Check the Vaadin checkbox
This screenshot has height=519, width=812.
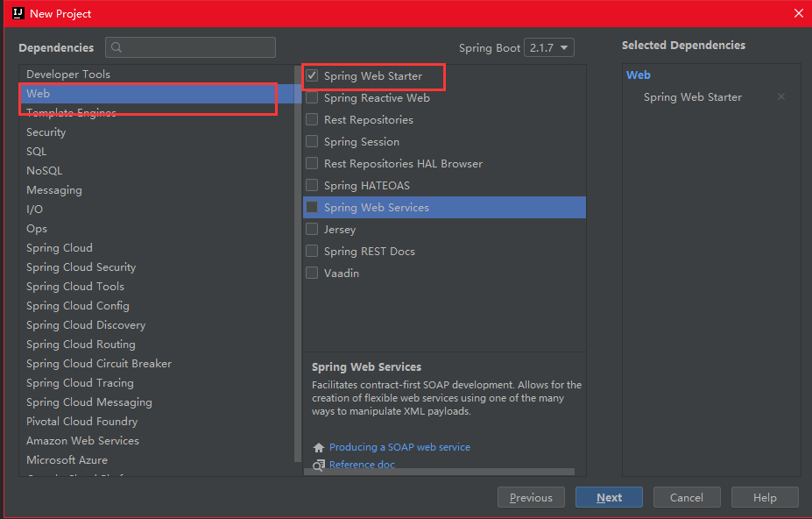[x=312, y=273]
